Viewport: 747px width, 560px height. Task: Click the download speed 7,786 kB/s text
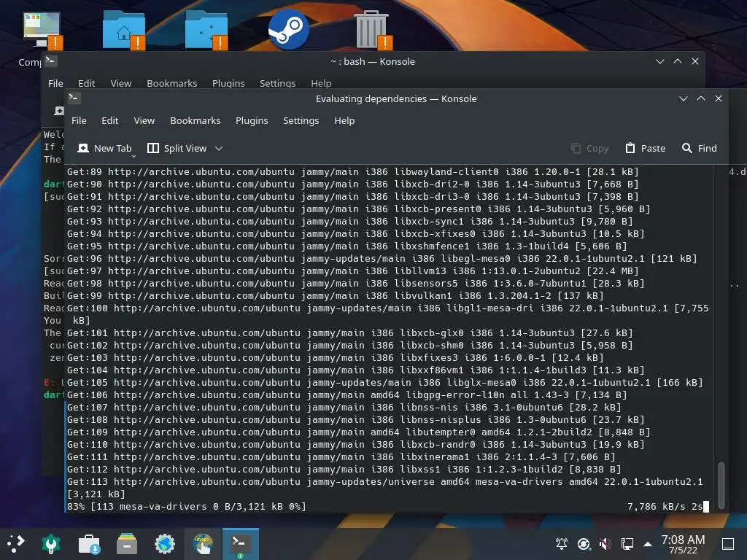(656, 507)
